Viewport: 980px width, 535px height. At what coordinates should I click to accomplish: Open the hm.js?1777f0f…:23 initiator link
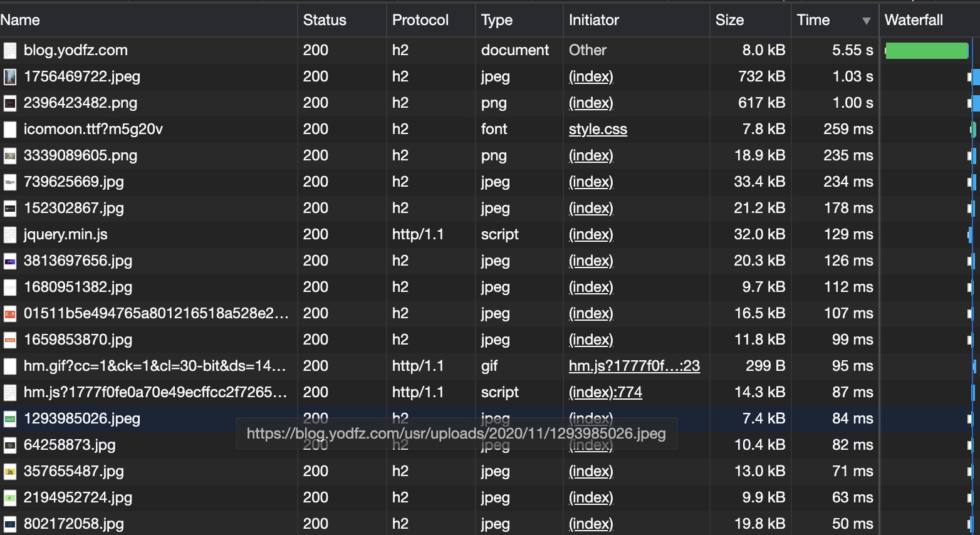pyautogui.click(x=634, y=366)
